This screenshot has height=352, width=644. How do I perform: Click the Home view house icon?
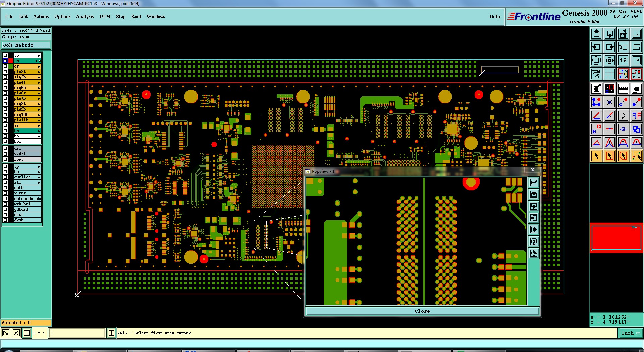tap(623, 34)
